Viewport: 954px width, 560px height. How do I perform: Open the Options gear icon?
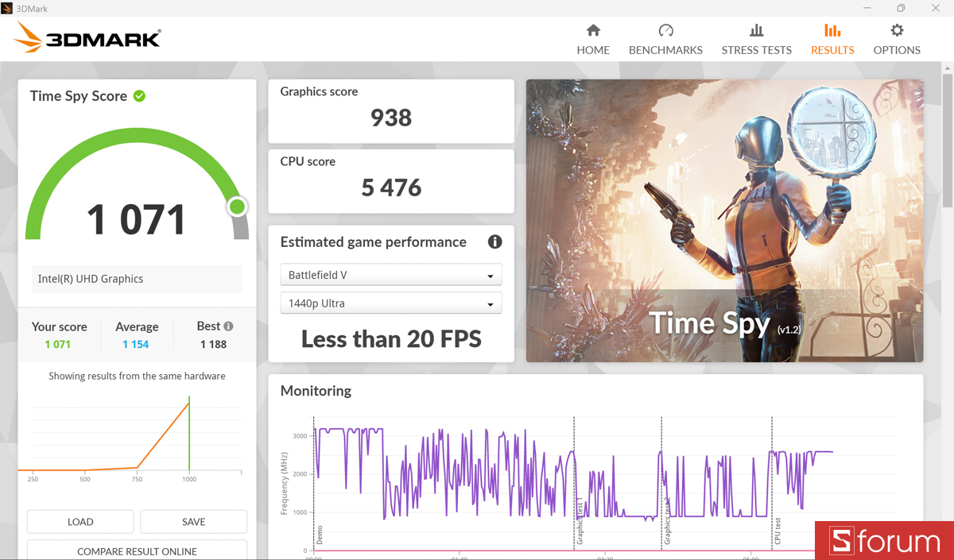(x=896, y=30)
